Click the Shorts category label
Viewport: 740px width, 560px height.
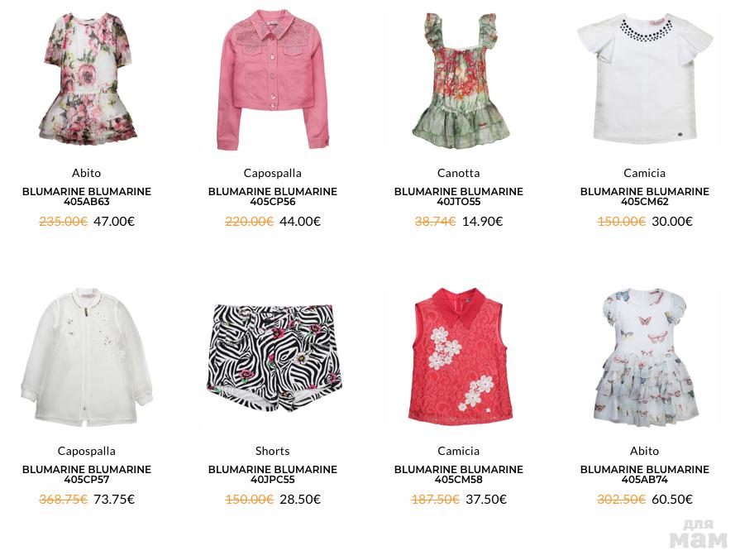click(x=273, y=451)
